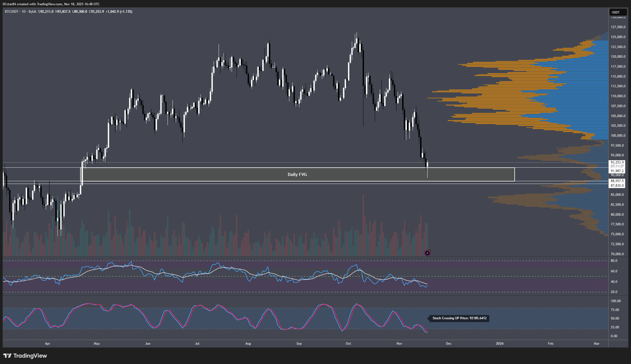
Task: Click the 70,000.0 level on the price axis
Action: pyautogui.click(x=617, y=254)
